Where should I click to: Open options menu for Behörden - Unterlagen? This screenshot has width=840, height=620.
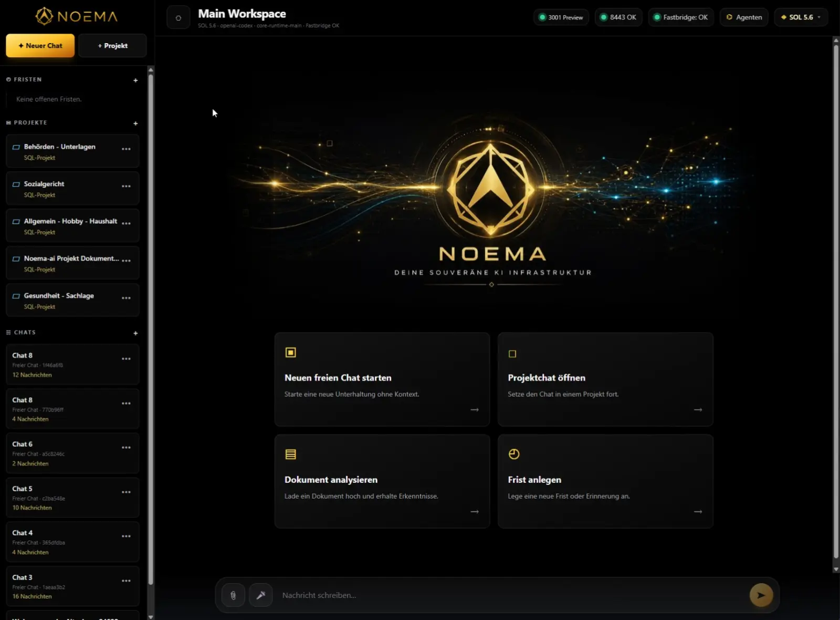coord(126,149)
